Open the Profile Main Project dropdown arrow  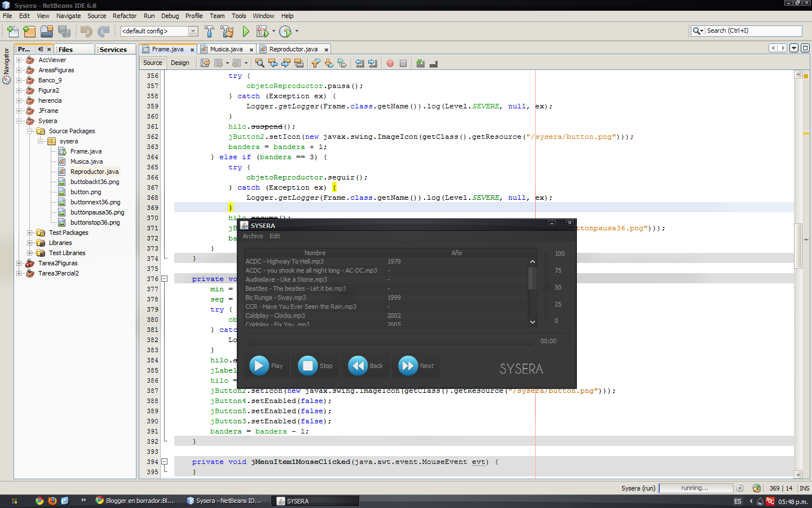pos(297,32)
